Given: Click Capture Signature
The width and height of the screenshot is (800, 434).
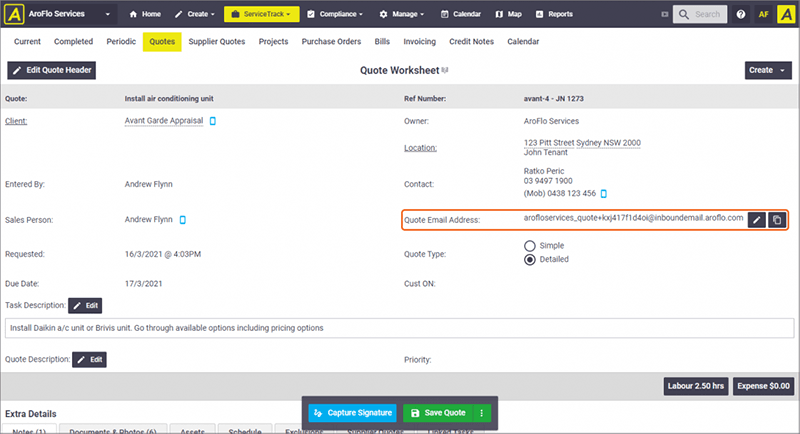Looking at the screenshot, I should click(x=353, y=413).
